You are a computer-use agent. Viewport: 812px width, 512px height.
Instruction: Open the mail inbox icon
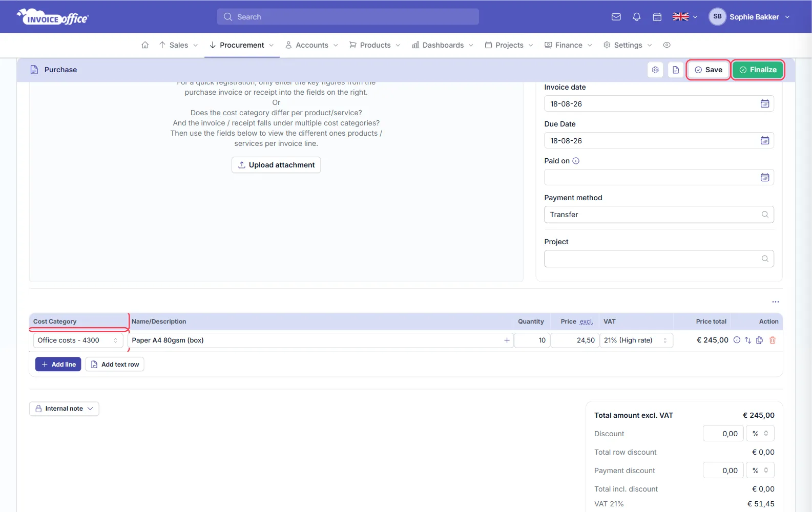(x=616, y=17)
